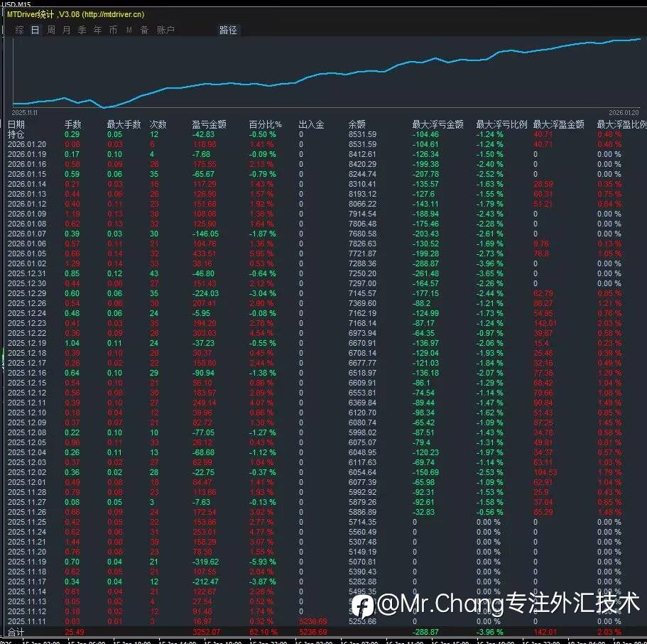Screen dimensions: 647x644
Task: Open the 币 currency tab
Action: pyautogui.click(x=113, y=30)
